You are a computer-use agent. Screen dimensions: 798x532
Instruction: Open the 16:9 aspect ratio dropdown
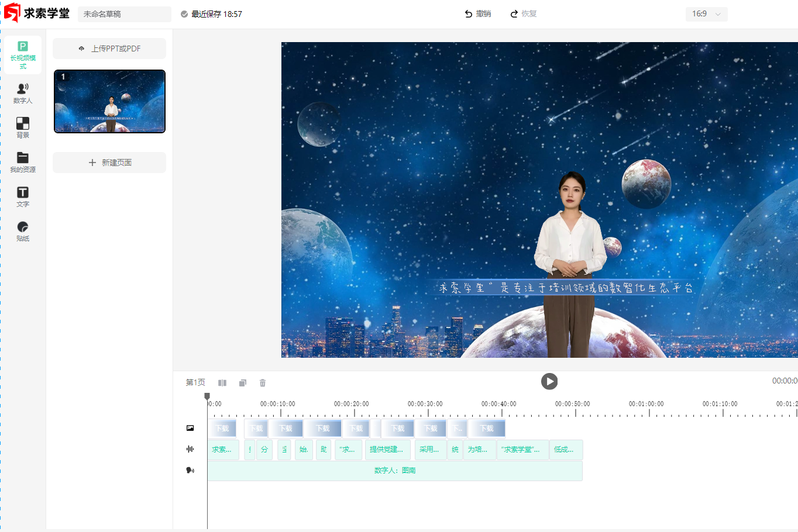706,14
